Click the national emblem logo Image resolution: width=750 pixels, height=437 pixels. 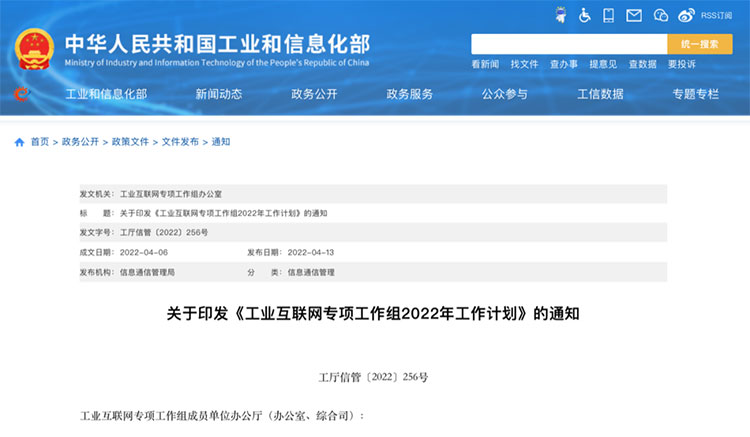[x=35, y=49]
